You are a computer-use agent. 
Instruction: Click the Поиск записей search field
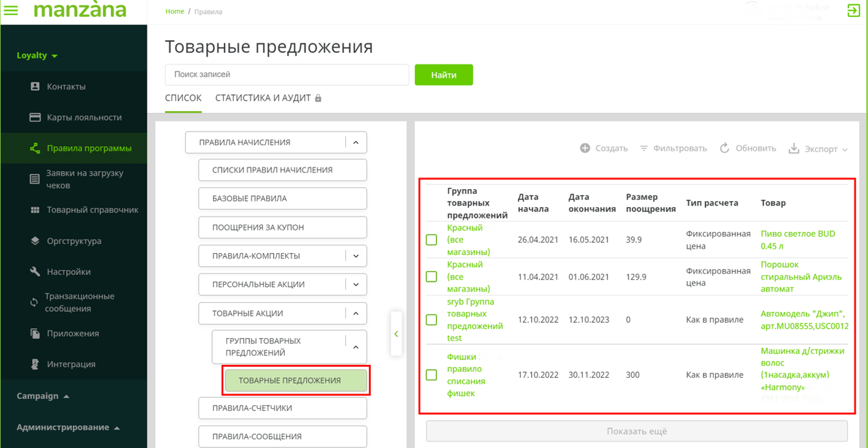point(286,75)
